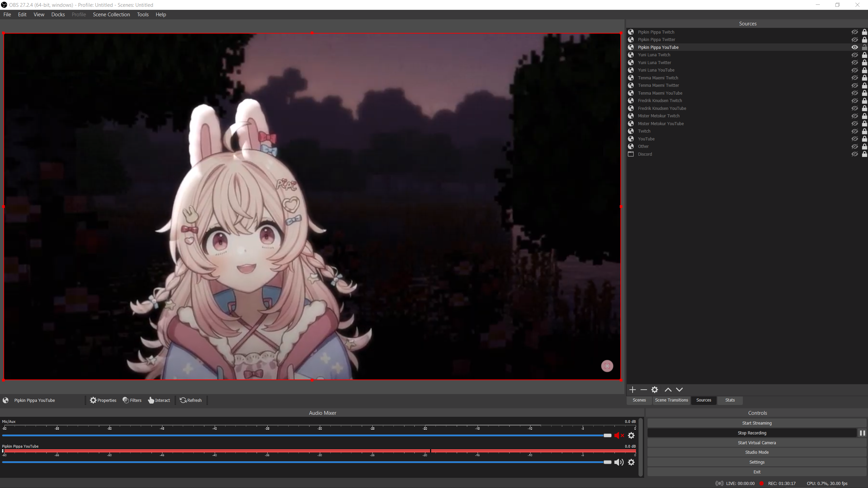Viewport: 868px width, 488px height.
Task: Switch to the Stats tab
Action: pos(730,400)
